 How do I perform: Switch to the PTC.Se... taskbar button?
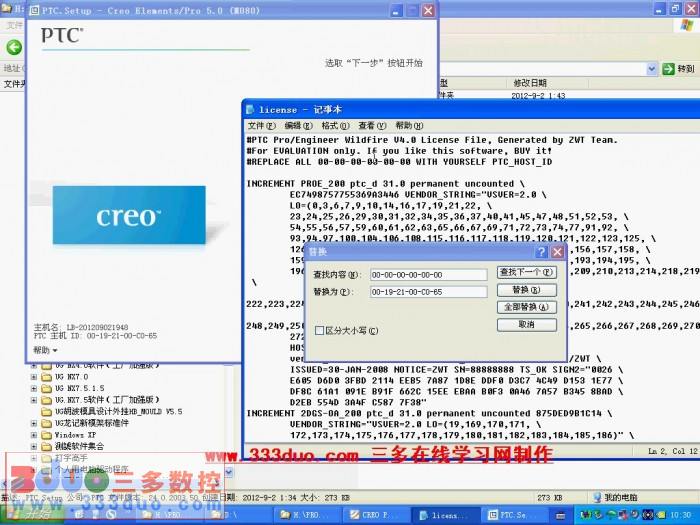coord(514,515)
